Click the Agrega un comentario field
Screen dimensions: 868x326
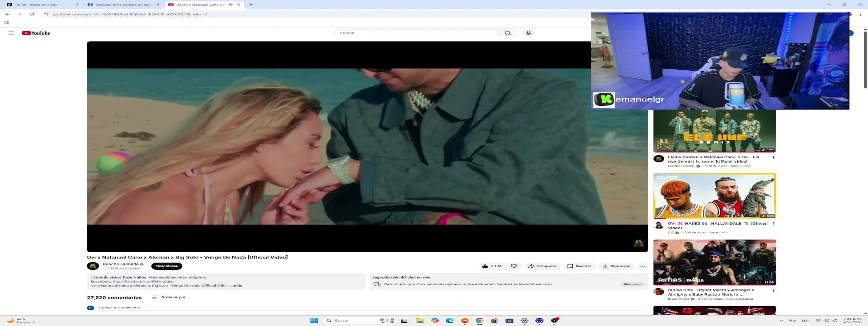[371, 308]
